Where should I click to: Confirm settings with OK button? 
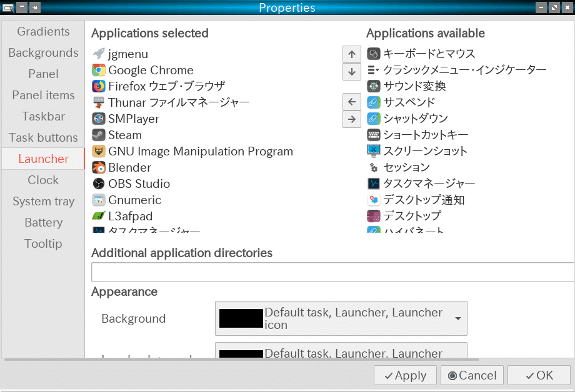click(x=538, y=375)
